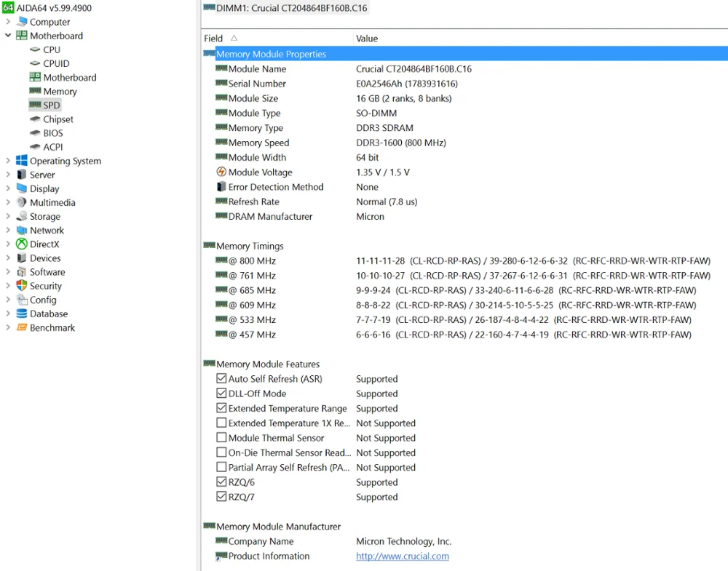Click the Module Voltage lightning icon
Image resolution: width=728 pixels, height=571 pixels.
click(221, 172)
